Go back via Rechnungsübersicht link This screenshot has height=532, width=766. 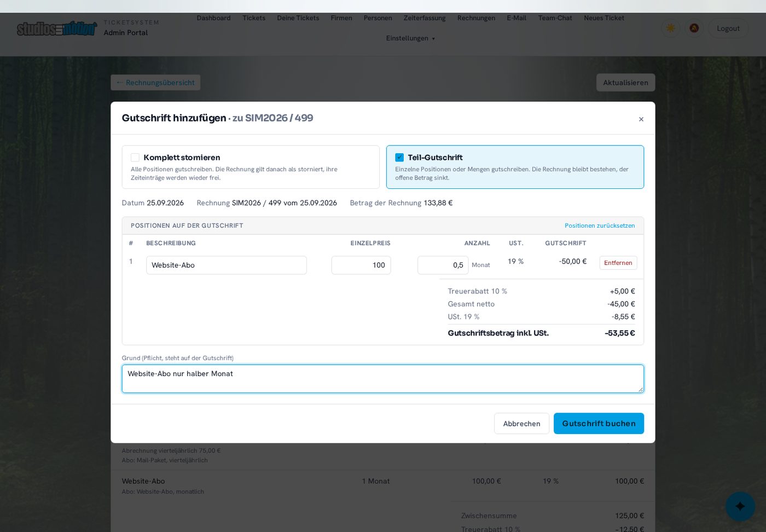tap(155, 83)
